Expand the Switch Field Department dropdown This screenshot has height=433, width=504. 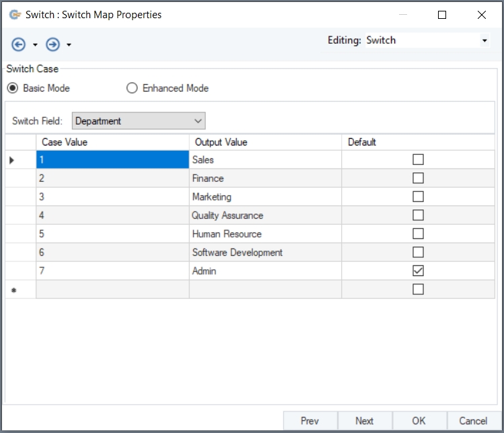198,121
